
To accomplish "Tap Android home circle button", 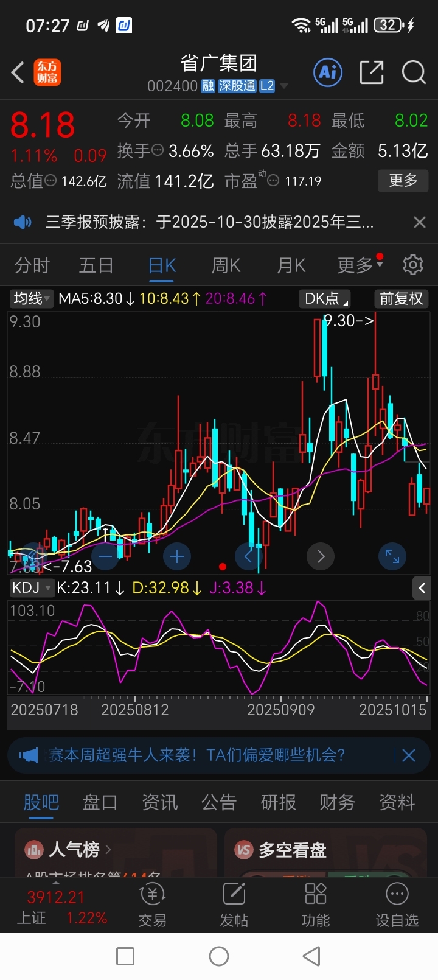I will pos(219,956).
